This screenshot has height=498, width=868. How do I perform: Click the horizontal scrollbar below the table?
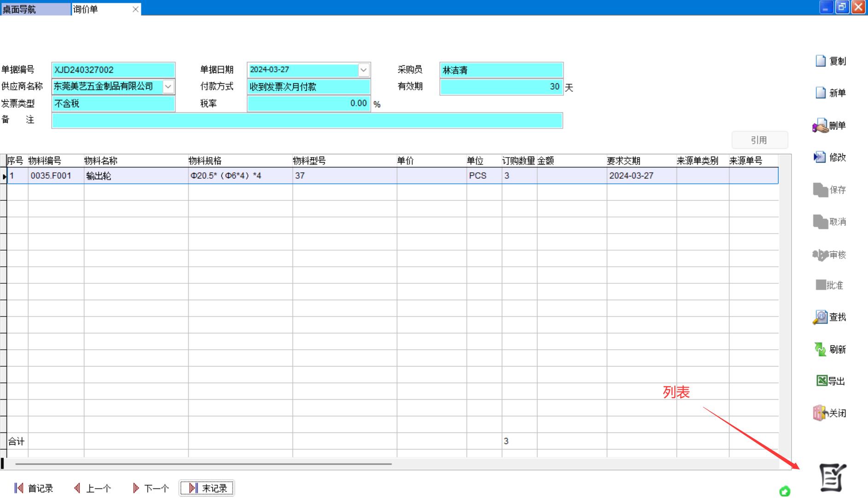click(203, 464)
